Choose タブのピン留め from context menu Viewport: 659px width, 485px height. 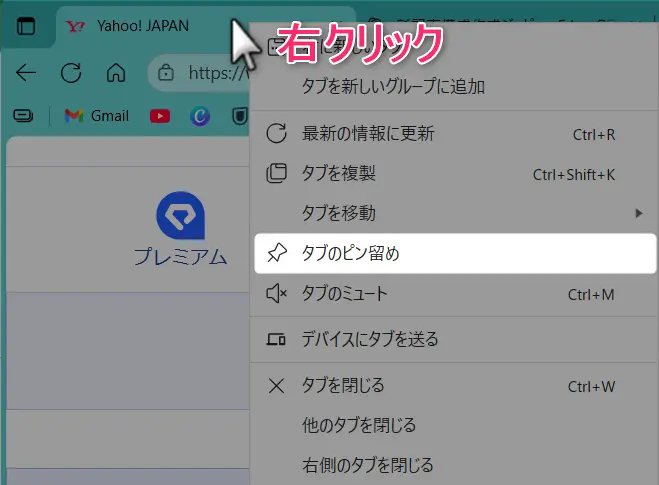[x=455, y=254]
